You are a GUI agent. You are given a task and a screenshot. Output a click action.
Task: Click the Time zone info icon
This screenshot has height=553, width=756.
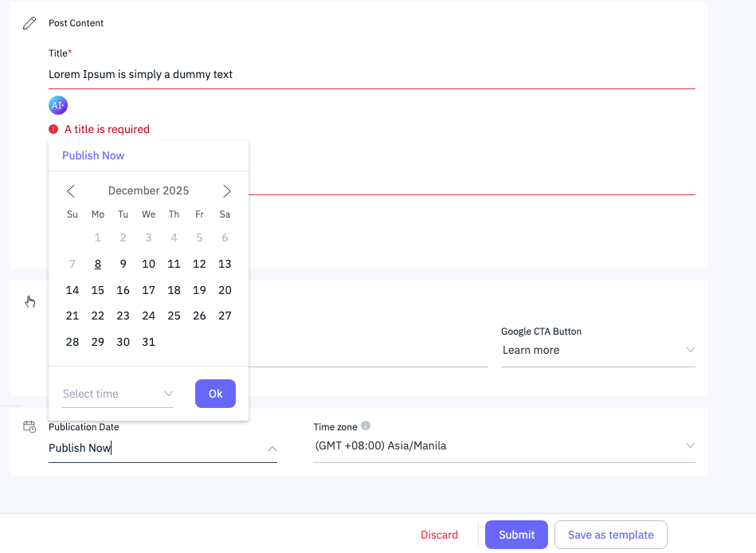pos(366,426)
